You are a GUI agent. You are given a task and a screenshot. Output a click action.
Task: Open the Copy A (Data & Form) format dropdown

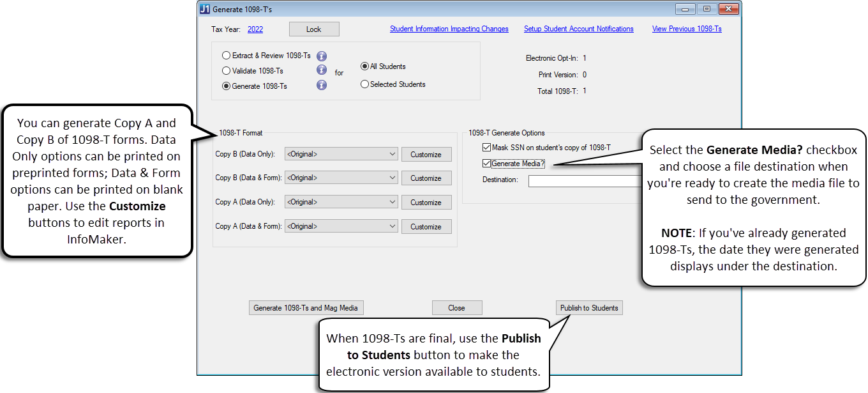[x=341, y=226]
